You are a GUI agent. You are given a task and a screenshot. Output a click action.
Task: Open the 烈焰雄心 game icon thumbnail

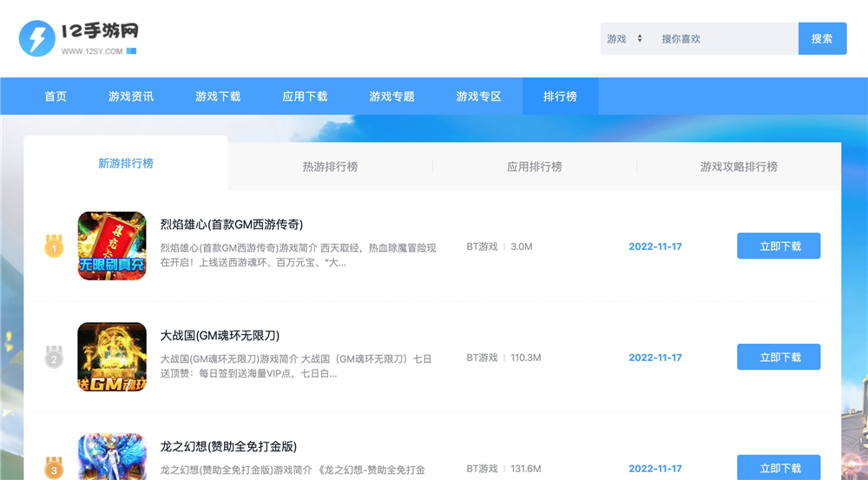click(x=112, y=247)
